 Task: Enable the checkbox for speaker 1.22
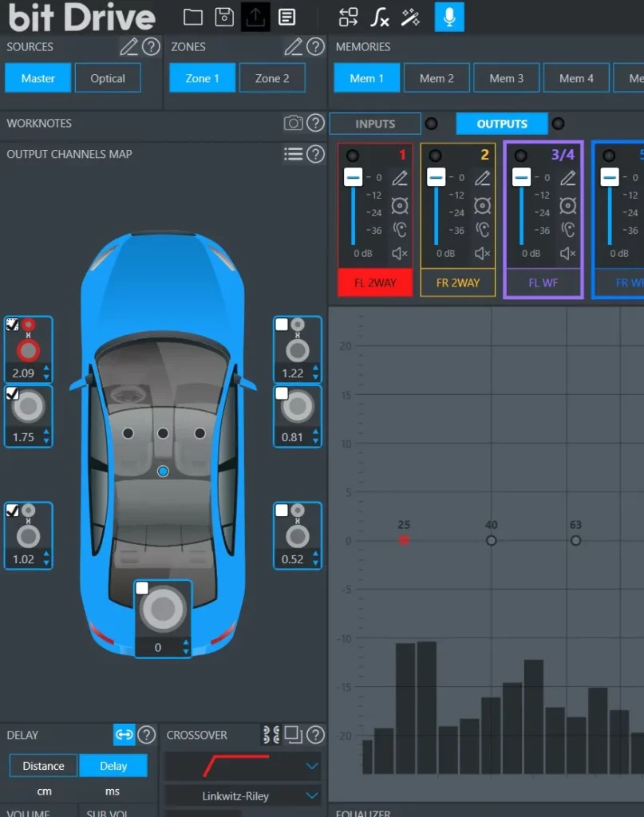(282, 325)
